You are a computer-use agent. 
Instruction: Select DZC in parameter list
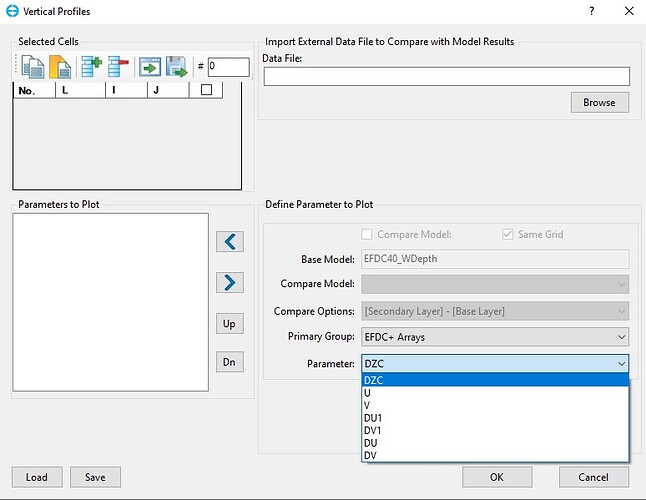(495, 380)
